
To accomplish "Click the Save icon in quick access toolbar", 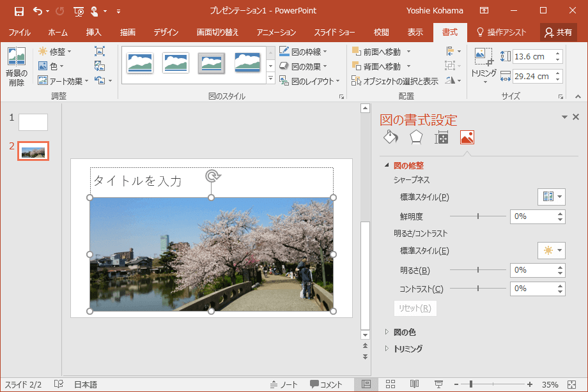I will tap(19, 11).
